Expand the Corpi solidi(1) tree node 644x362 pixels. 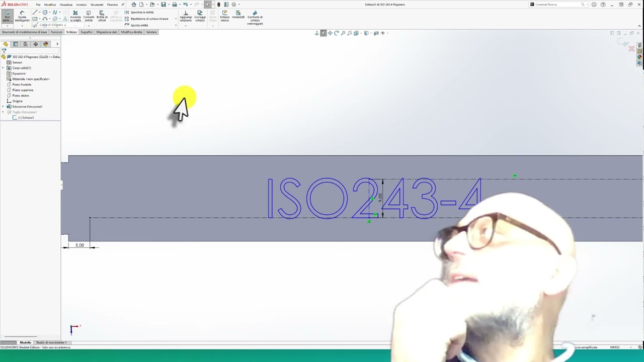[x=3, y=68]
